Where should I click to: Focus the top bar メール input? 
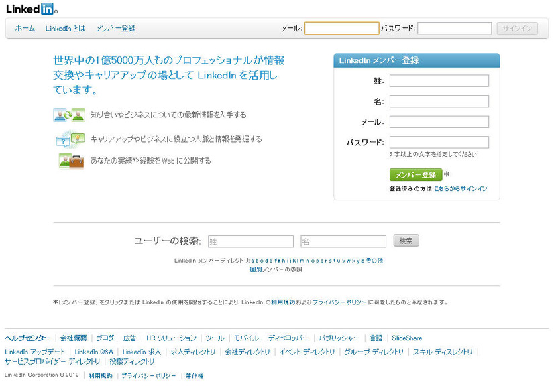click(x=341, y=29)
